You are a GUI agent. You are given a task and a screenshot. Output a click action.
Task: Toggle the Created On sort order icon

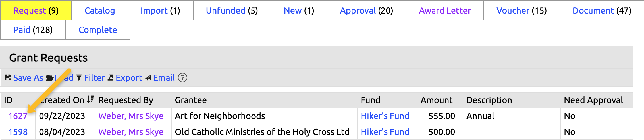(90, 99)
